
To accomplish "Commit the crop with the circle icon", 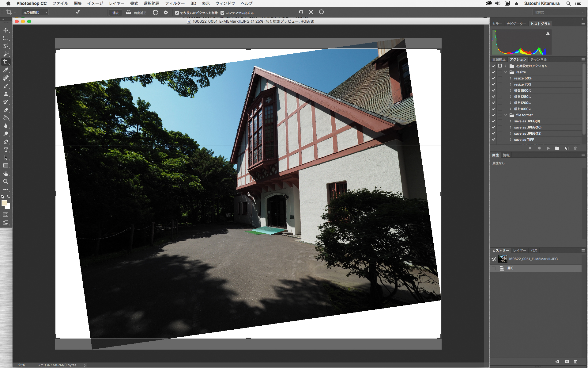I will coord(321,12).
